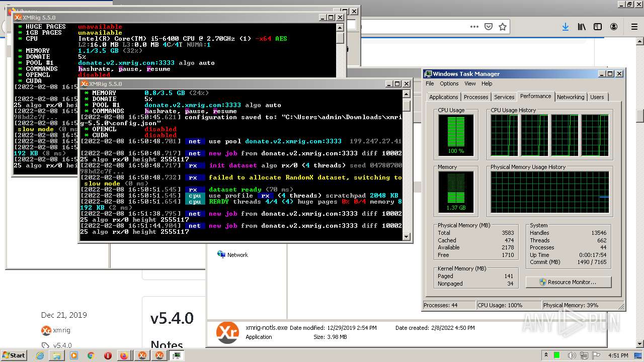This screenshot has width=644, height=362.
Task: Save page to Pocket in Firefox
Action: tap(488, 27)
